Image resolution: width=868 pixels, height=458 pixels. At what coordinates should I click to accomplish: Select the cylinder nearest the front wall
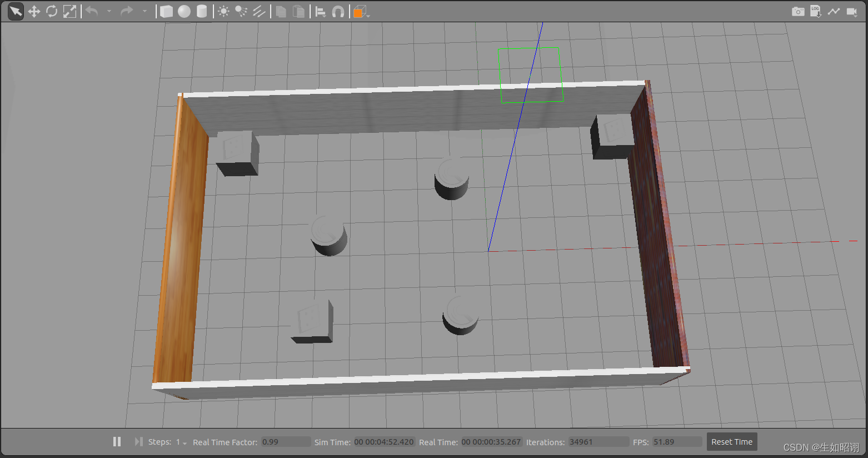point(460,314)
